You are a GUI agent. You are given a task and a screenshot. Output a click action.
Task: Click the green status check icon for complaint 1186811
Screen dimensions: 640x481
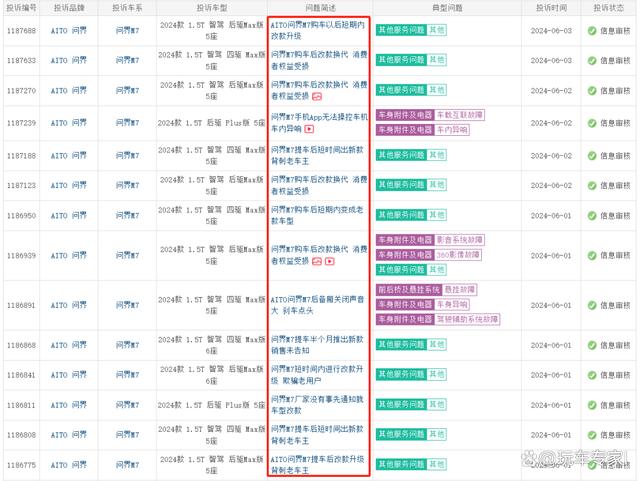[x=592, y=405]
